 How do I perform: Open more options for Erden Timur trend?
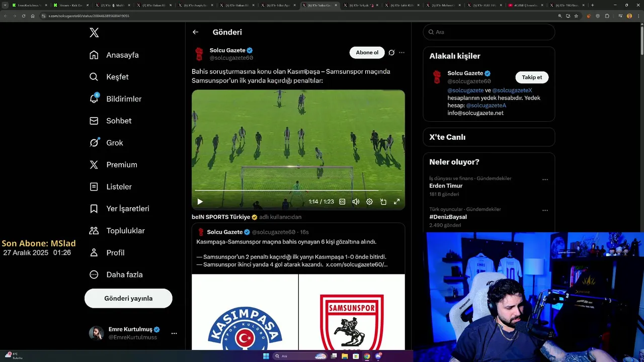[545, 179]
